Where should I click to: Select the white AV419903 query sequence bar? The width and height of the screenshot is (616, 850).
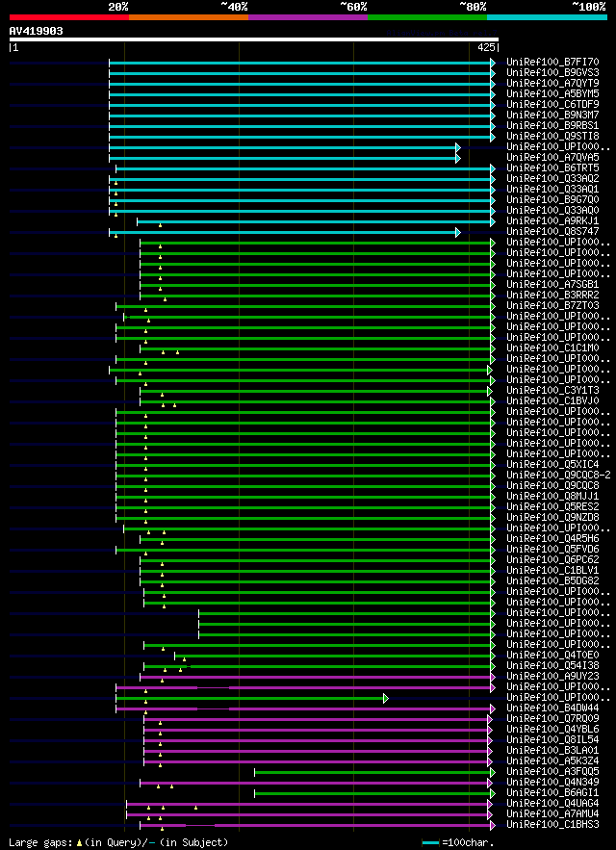[253, 39]
